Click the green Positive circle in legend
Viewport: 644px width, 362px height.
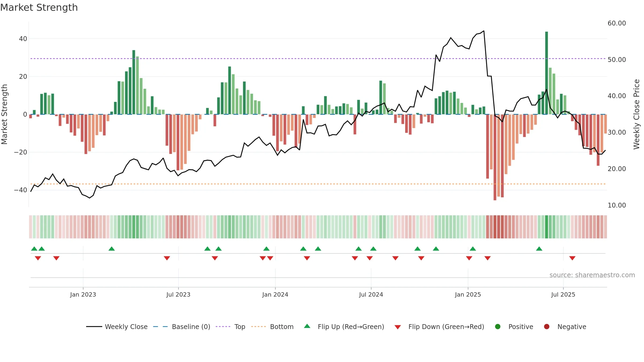[x=498, y=327]
